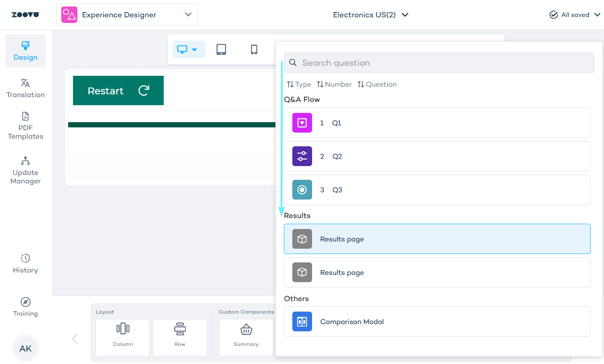Open the Design panel in sidebar
604x364 pixels.
25,51
